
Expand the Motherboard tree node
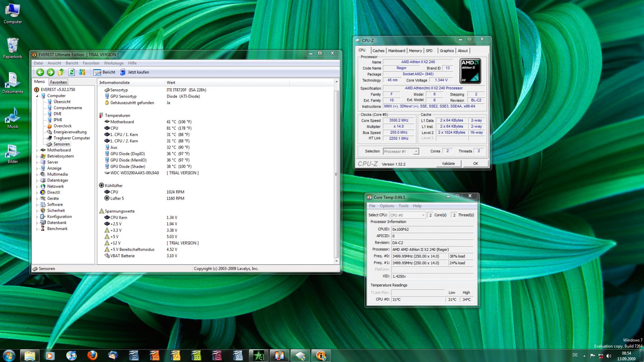(x=37, y=150)
